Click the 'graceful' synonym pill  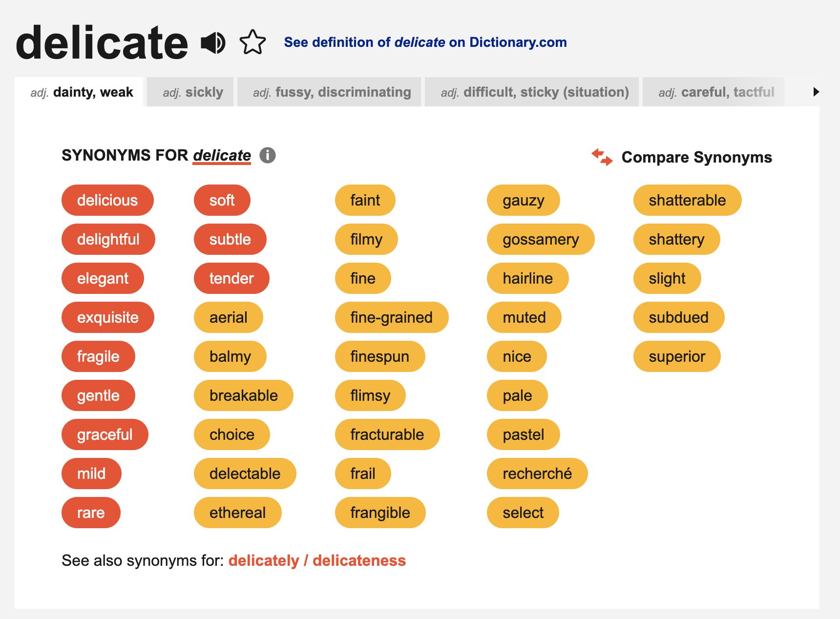(105, 434)
